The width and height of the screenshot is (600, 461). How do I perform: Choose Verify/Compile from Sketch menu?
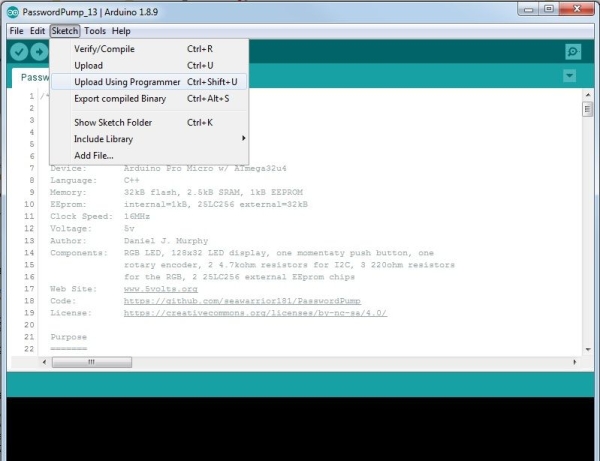[x=149, y=49]
